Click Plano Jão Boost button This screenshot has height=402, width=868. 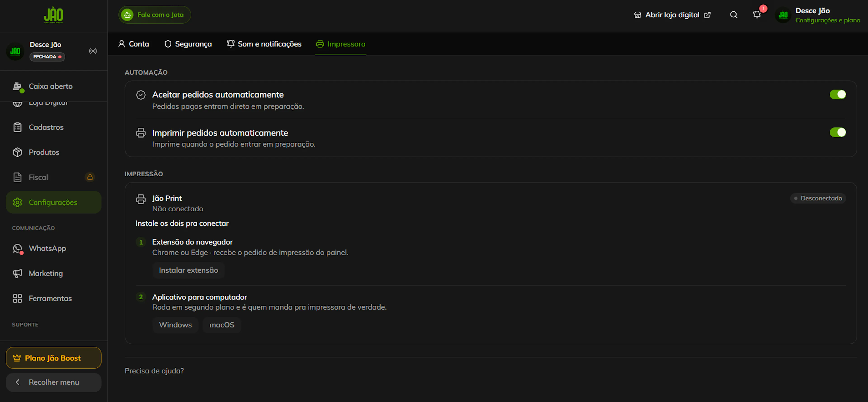coord(54,358)
